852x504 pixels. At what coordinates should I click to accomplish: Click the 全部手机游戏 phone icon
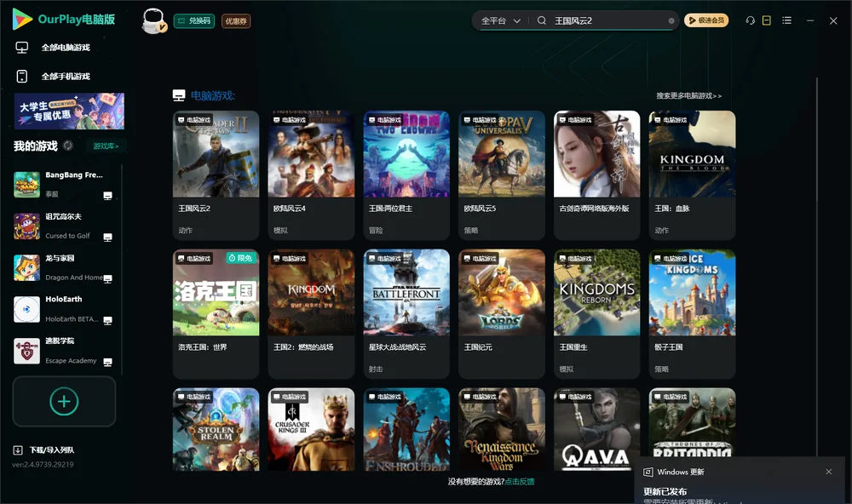click(x=22, y=77)
